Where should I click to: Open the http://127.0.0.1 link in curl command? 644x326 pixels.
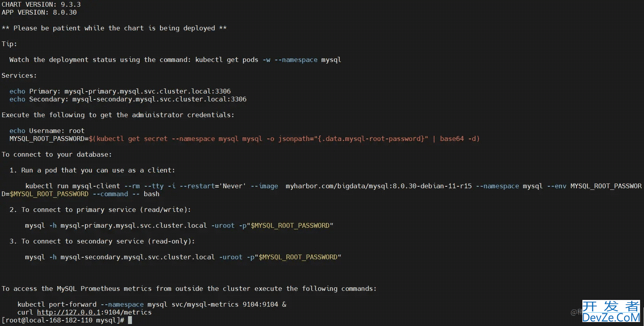[x=69, y=312]
